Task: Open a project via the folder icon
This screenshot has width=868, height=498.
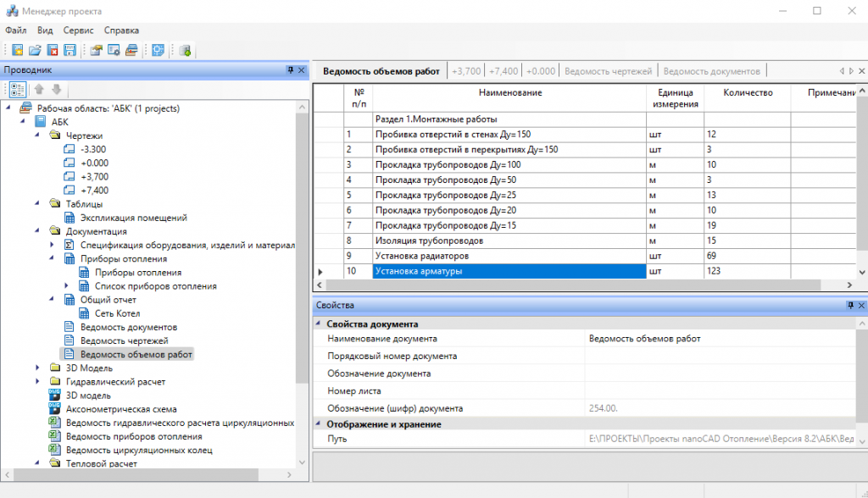Action: click(35, 50)
